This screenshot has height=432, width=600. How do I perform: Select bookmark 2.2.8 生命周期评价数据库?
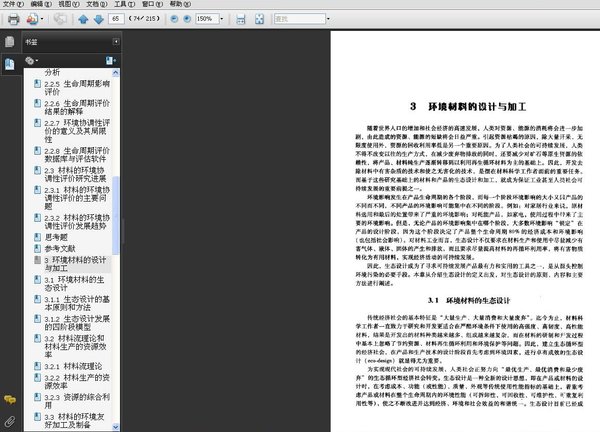(x=77, y=155)
